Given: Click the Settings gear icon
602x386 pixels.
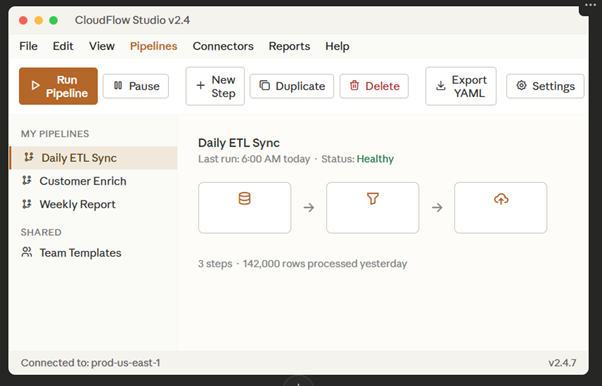Looking at the screenshot, I should click(x=521, y=85).
